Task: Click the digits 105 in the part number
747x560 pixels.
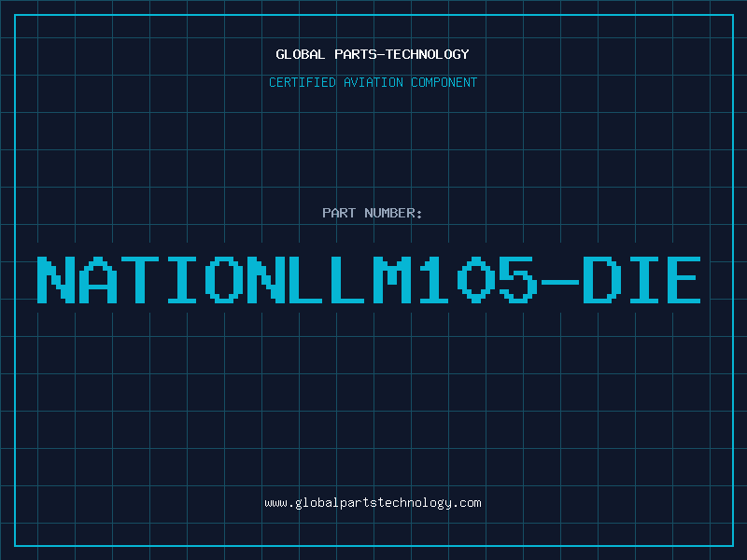Action: (x=478, y=280)
